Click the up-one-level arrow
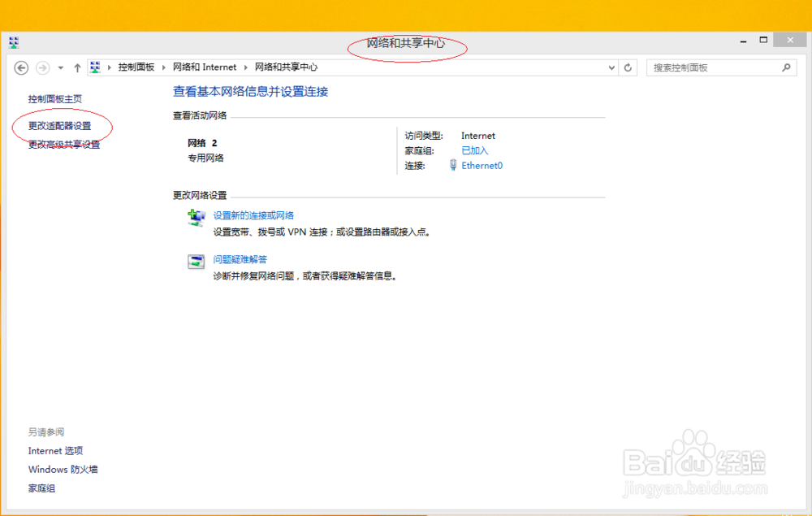 pyautogui.click(x=77, y=67)
